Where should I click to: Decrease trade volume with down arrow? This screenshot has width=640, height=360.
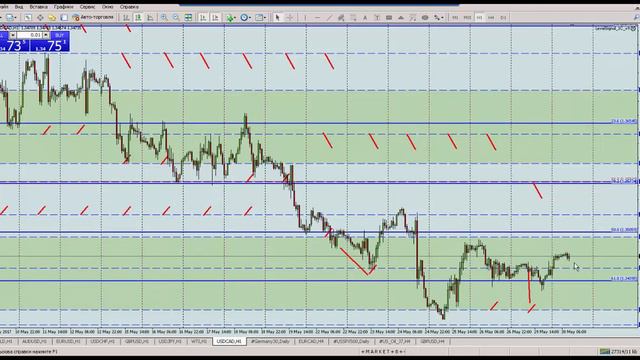pos(13,36)
